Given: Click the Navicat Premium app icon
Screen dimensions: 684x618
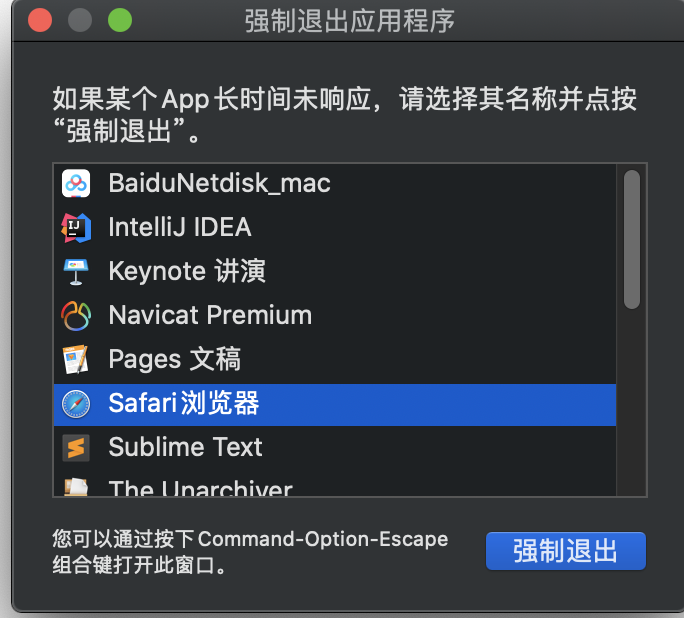Looking at the screenshot, I should [76, 315].
